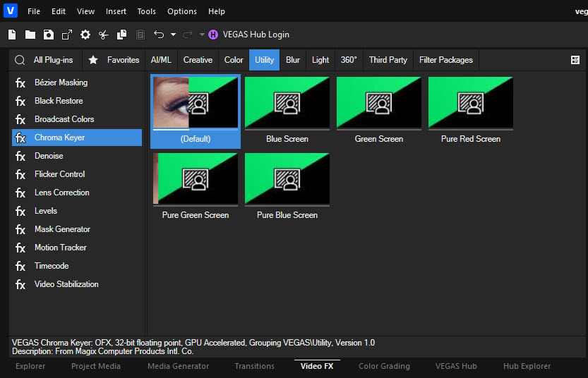This screenshot has width=588, height=378.
Task: Open VEGAS Hub Login
Action: coord(256,35)
